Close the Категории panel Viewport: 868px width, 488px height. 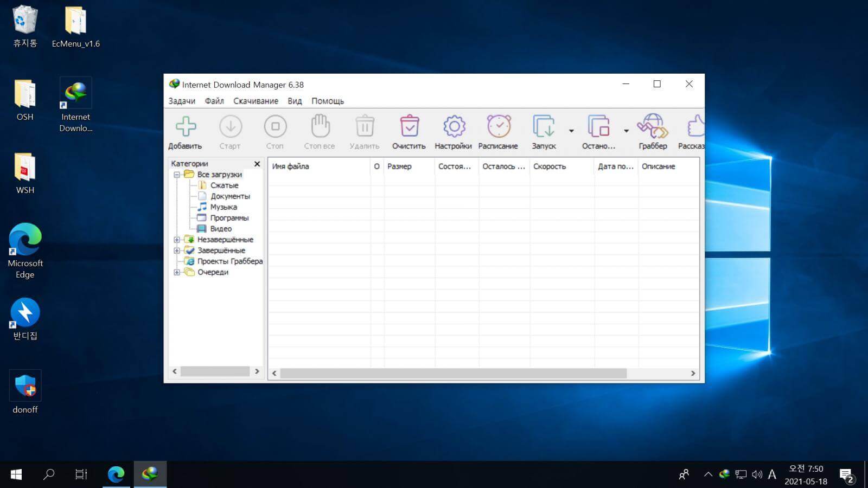tap(257, 164)
